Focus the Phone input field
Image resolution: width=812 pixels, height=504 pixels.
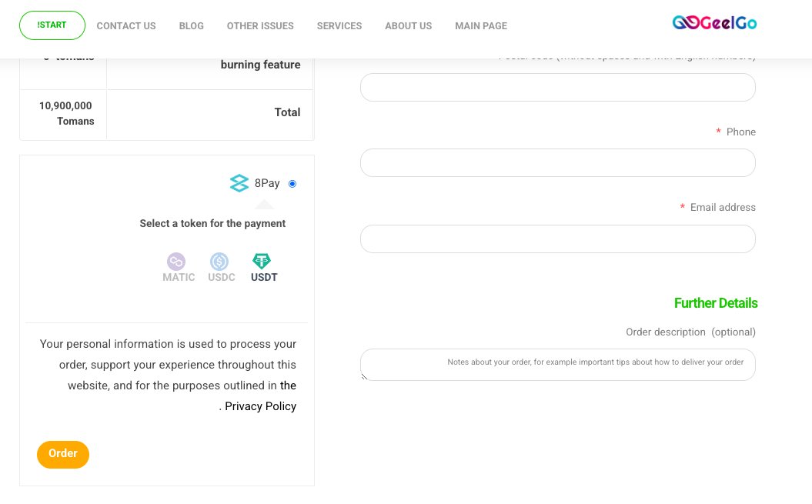coord(558,162)
